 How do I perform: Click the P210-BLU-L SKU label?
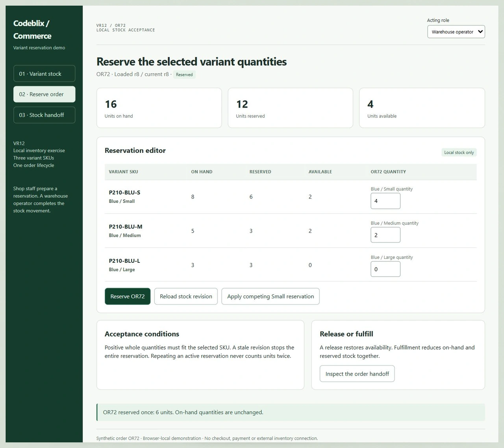pyautogui.click(x=124, y=261)
